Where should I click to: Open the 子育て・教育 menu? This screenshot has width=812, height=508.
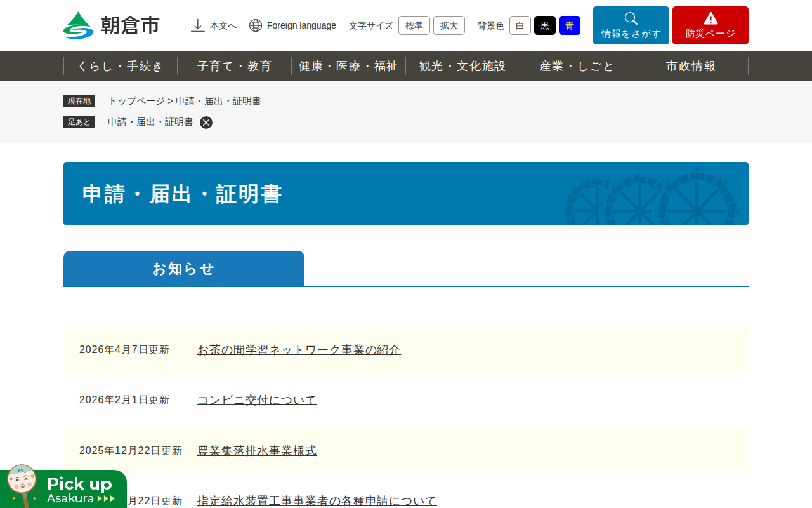coord(235,66)
